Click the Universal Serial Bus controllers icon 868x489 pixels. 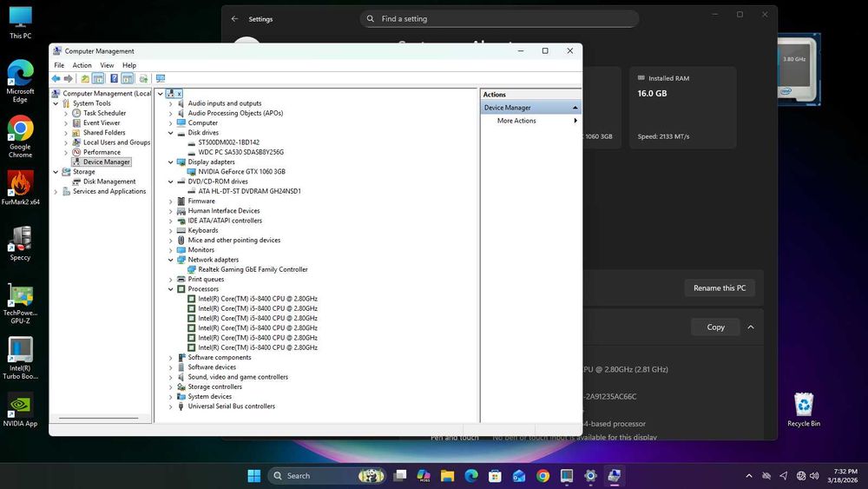tap(181, 406)
